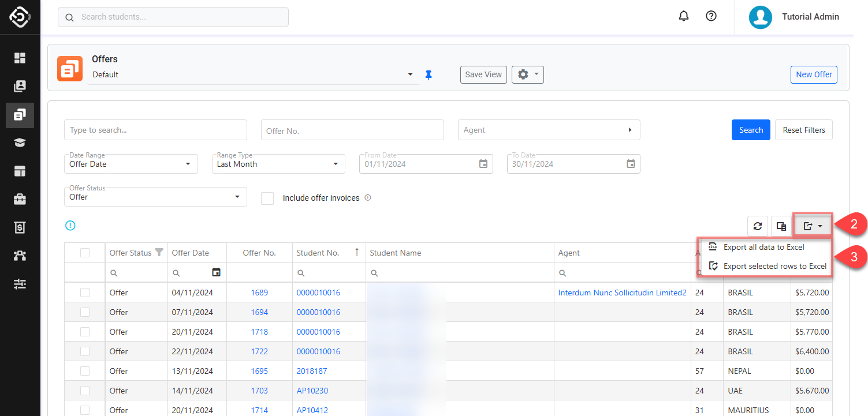Select Export selected rows to Excel
Viewport: 868px width, 416px height.
click(x=774, y=266)
